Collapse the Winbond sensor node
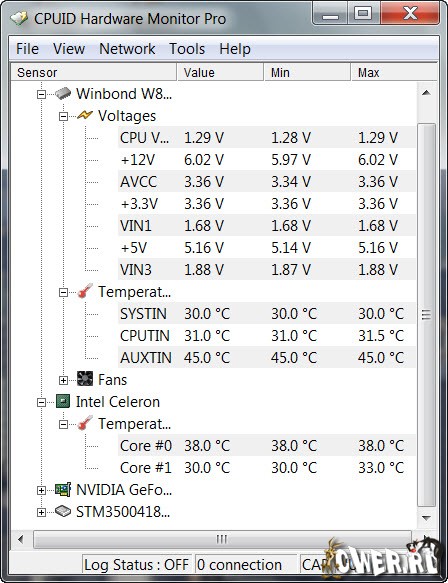The width and height of the screenshot is (448, 583). point(41,94)
